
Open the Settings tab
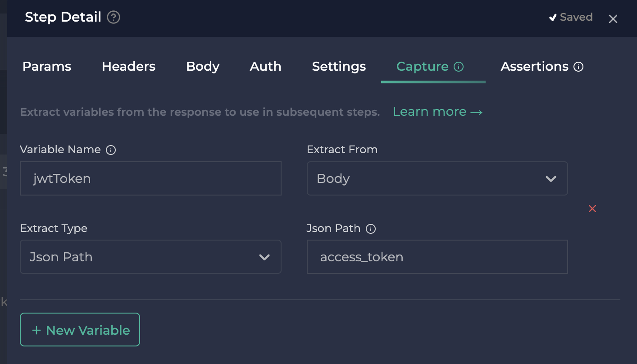[338, 66]
